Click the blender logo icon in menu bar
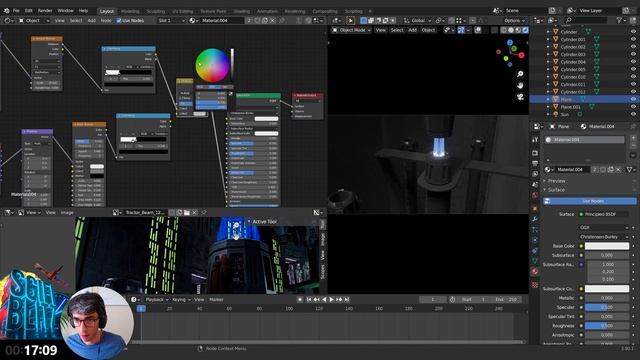 click(x=7, y=11)
